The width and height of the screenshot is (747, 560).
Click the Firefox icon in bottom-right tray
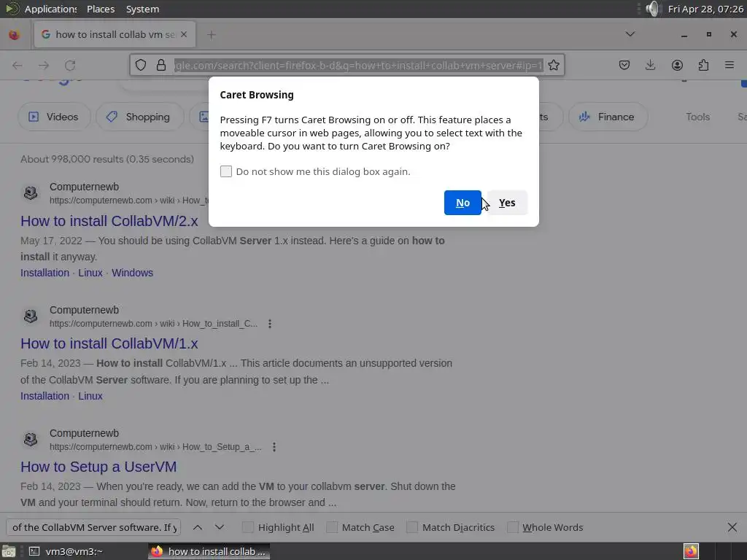tap(691, 551)
